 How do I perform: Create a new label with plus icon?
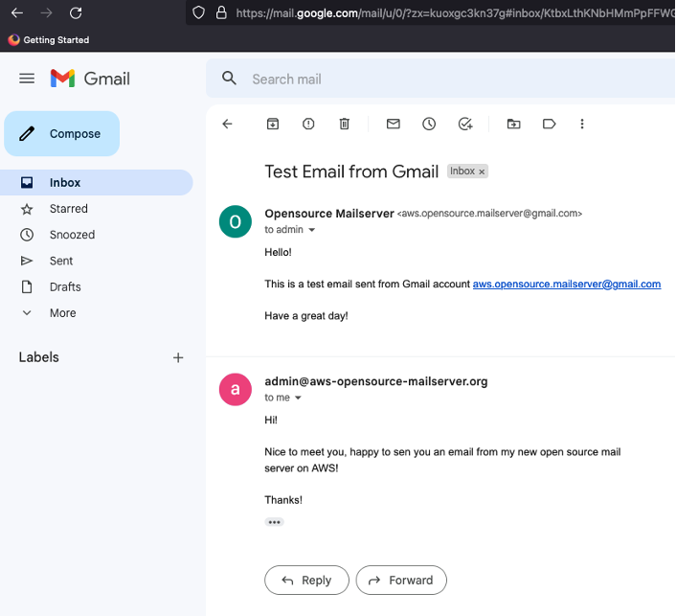pyautogui.click(x=178, y=357)
